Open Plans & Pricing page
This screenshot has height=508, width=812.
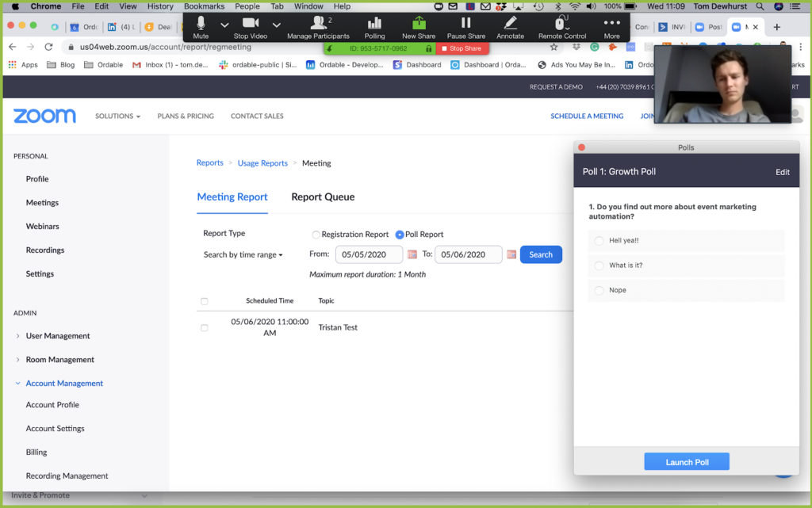[x=186, y=116]
